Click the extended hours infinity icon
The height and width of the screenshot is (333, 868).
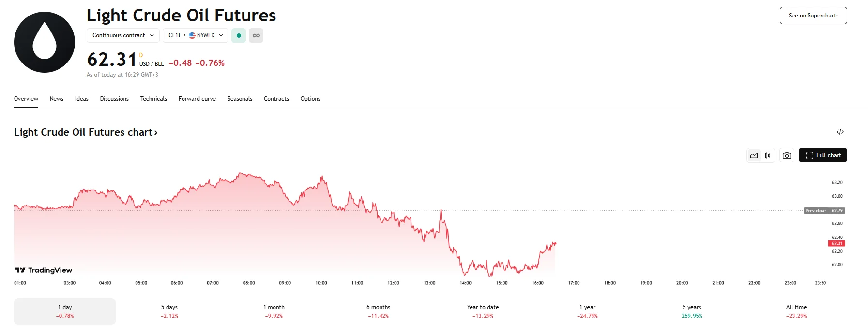[256, 35]
